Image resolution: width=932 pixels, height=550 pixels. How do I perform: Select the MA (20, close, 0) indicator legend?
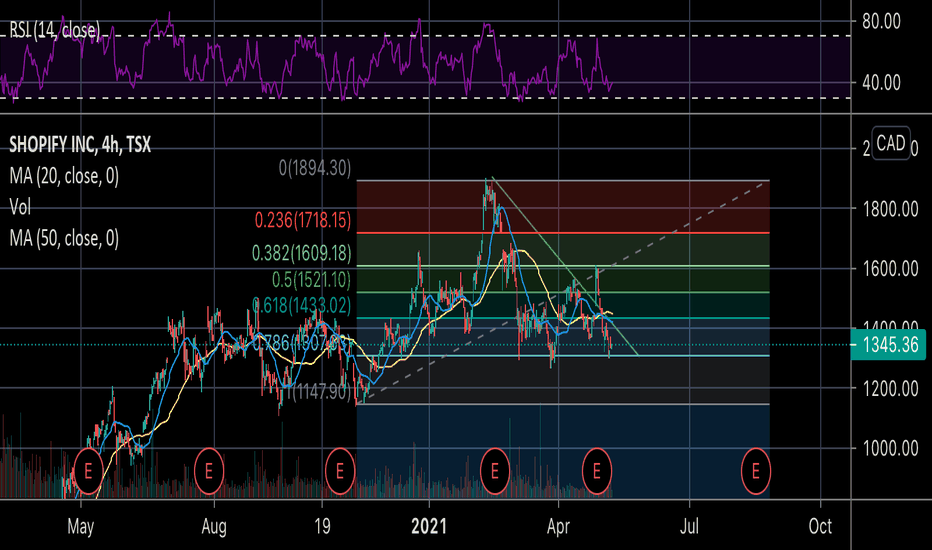click(x=64, y=176)
